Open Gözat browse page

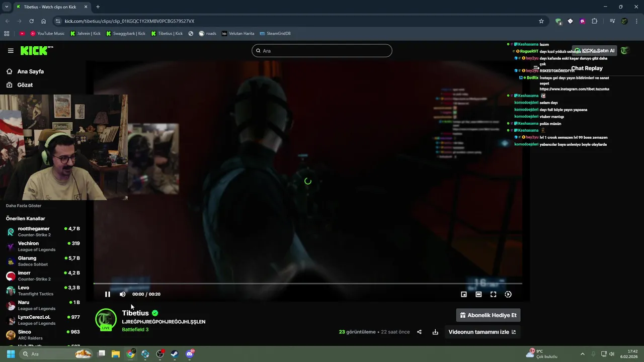click(19, 85)
